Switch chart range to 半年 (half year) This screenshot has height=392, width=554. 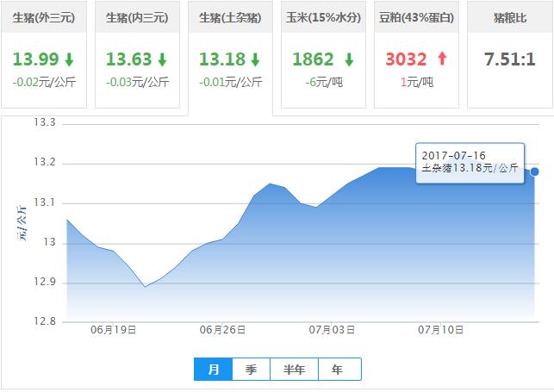click(x=294, y=370)
